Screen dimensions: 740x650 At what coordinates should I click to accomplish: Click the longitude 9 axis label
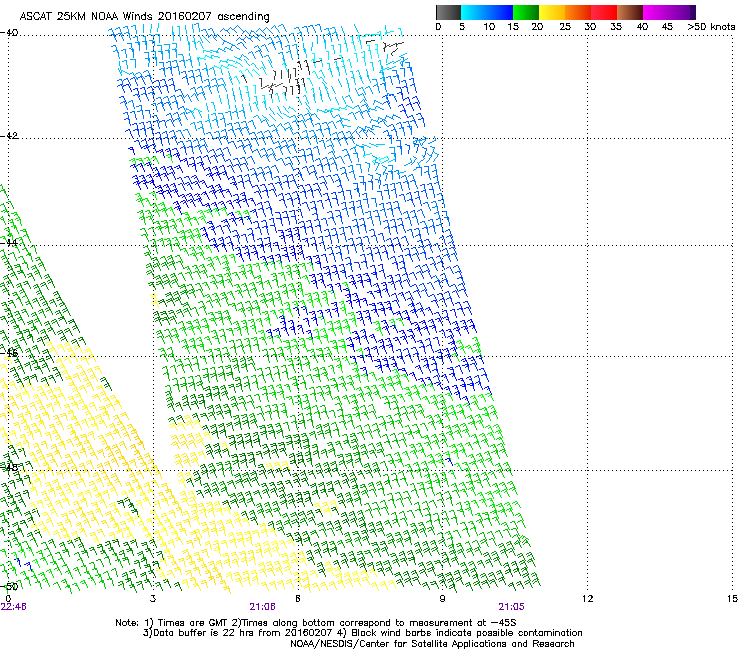click(x=442, y=599)
